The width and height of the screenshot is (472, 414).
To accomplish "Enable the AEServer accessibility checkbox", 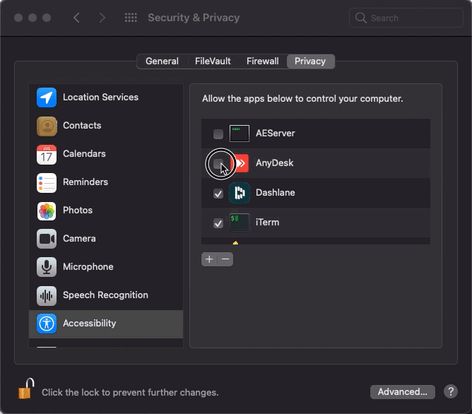I will pyautogui.click(x=218, y=134).
